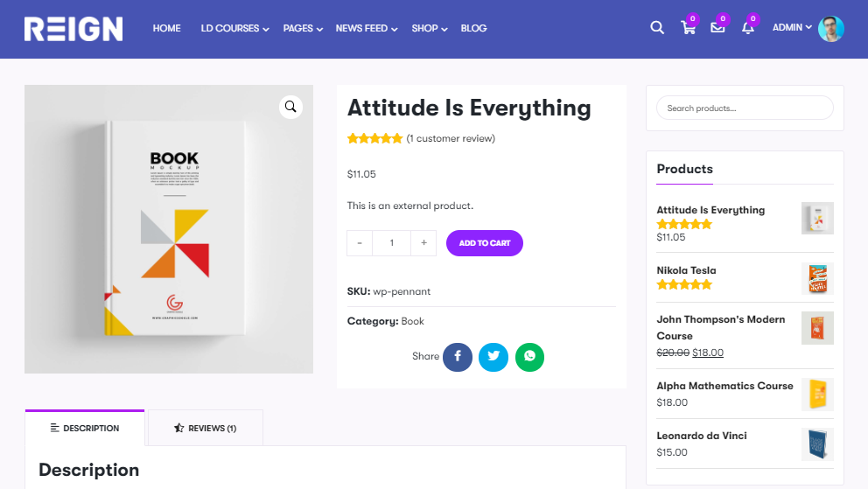This screenshot has height=489, width=868.
Task: Open the messages envelope icon
Action: click(718, 28)
